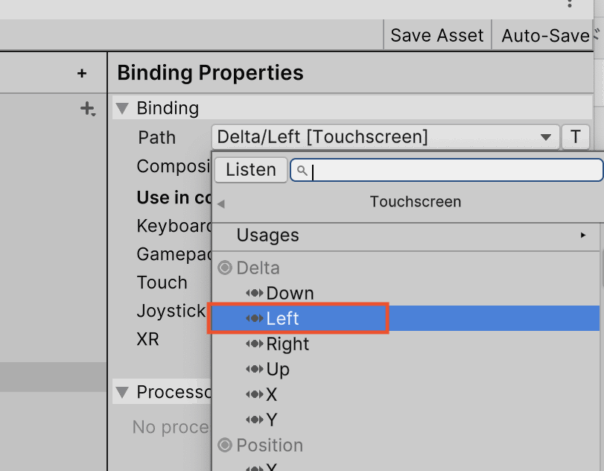
Task: Open the three-dot options menu icon
Action: click(x=569, y=4)
